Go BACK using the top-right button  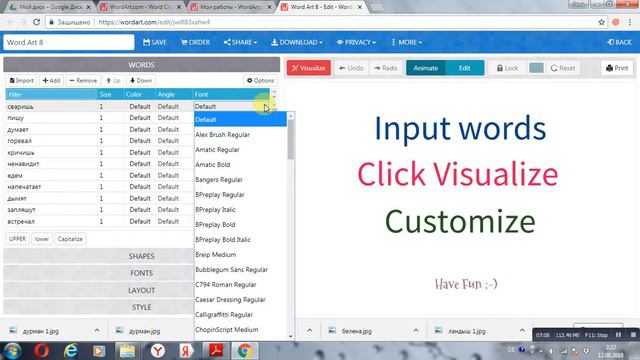pos(619,42)
